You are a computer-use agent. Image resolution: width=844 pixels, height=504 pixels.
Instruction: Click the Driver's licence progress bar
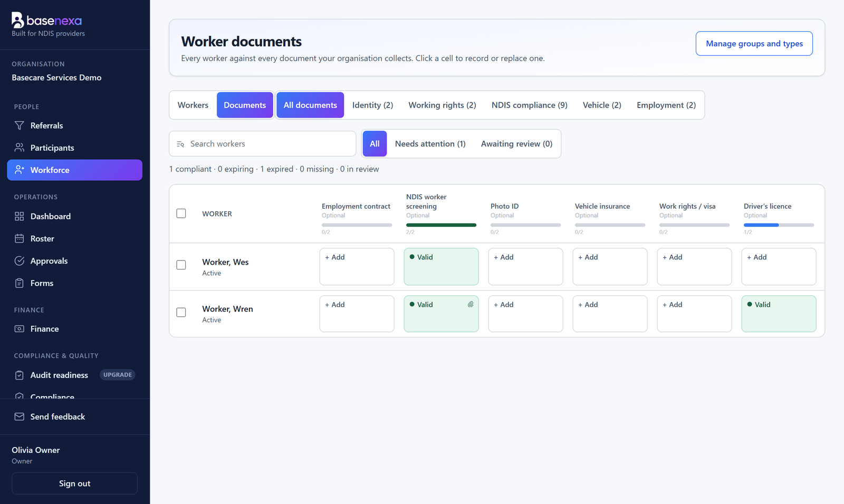pos(779,225)
